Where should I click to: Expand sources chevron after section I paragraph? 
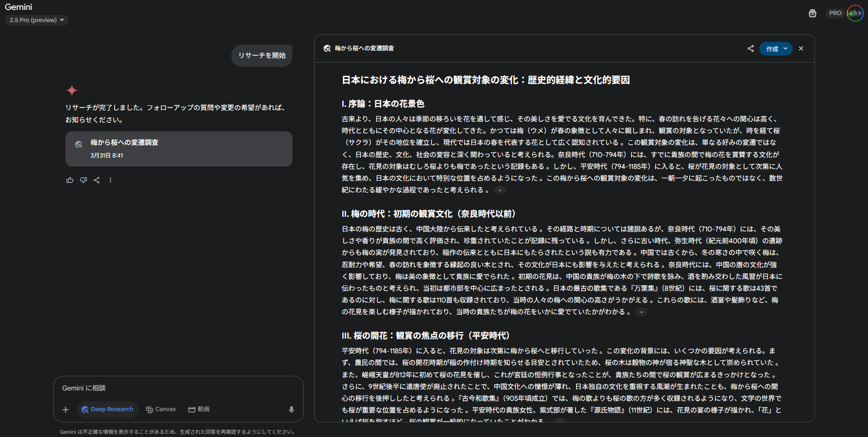500,191
